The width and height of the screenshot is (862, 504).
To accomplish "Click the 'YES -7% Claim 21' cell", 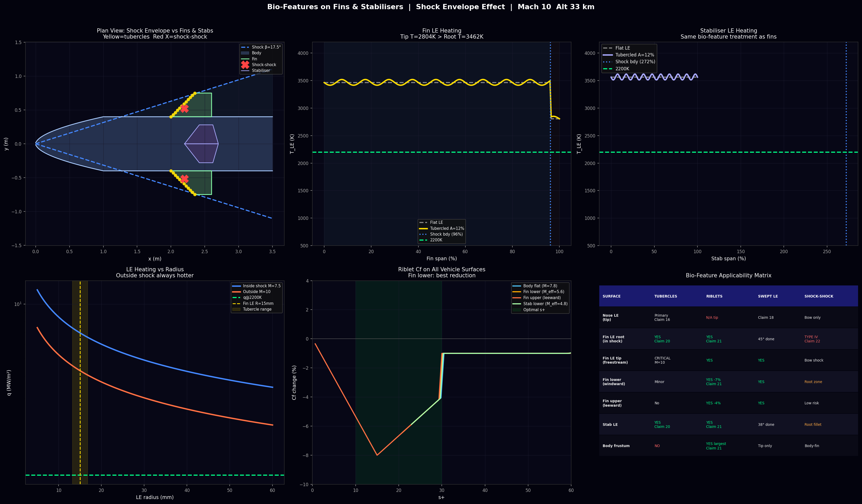I will pos(714,382).
